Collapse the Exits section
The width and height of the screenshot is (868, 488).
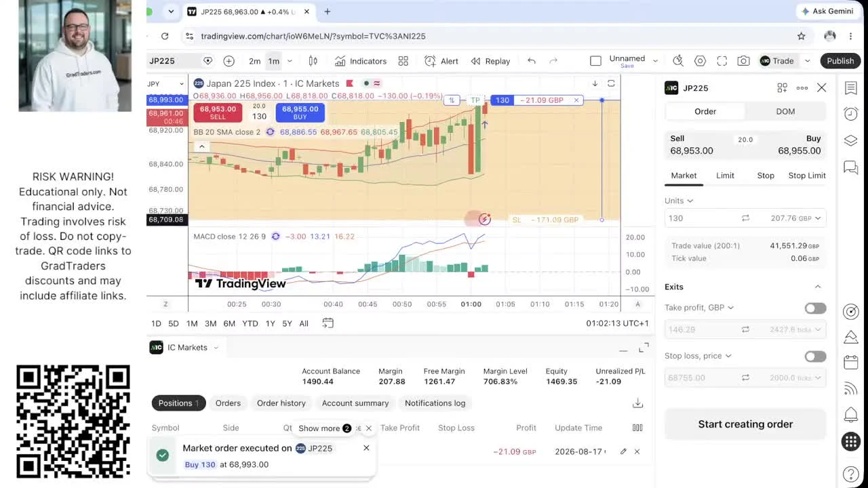point(818,287)
